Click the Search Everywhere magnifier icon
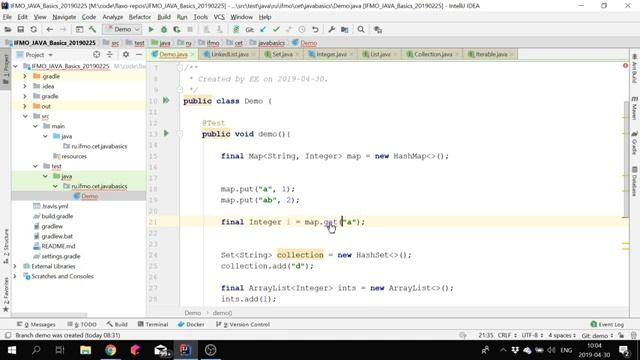 pos(361,29)
